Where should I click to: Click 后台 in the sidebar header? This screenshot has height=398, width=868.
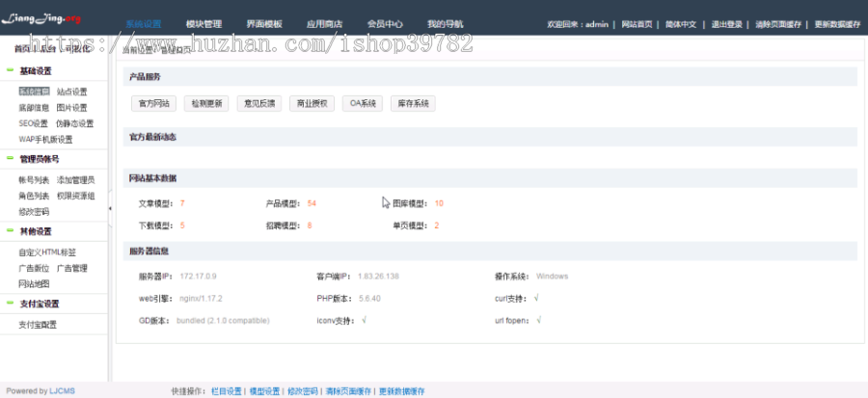pos(48,49)
